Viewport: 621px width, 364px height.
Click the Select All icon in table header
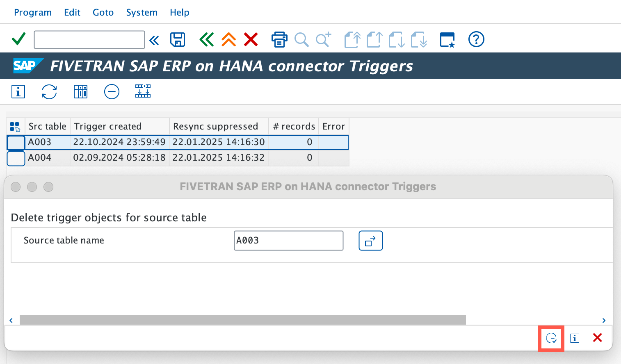pos(15,127)
